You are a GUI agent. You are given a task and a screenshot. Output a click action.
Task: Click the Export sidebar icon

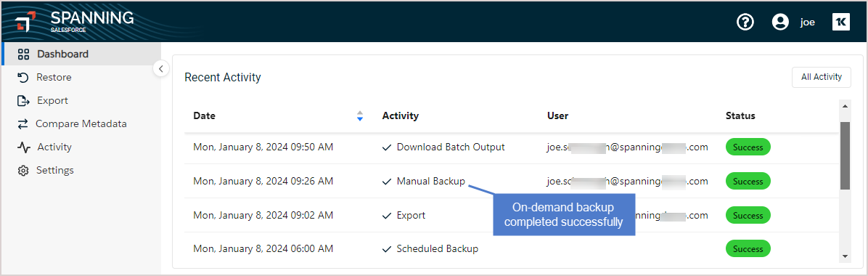pyautogui.click(x=23, y=101)
